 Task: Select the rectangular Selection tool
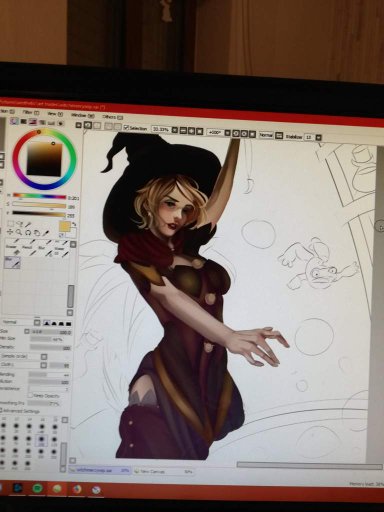tap(11, 223)
